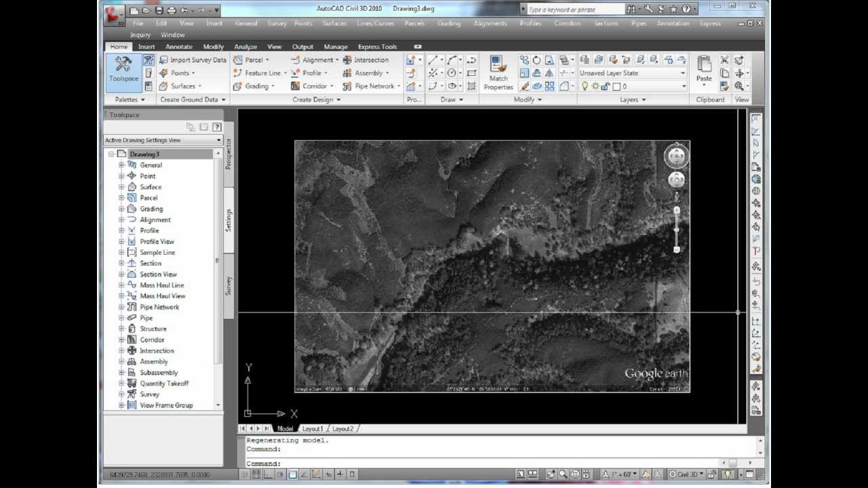Click the Toolspace help question mark icon
The image size is (868, 488).
216,127
